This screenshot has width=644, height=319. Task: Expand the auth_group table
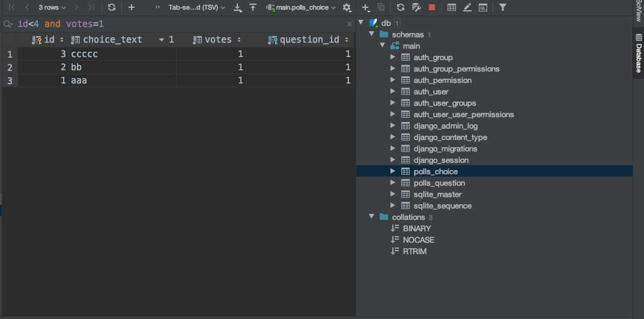[393, 57]
